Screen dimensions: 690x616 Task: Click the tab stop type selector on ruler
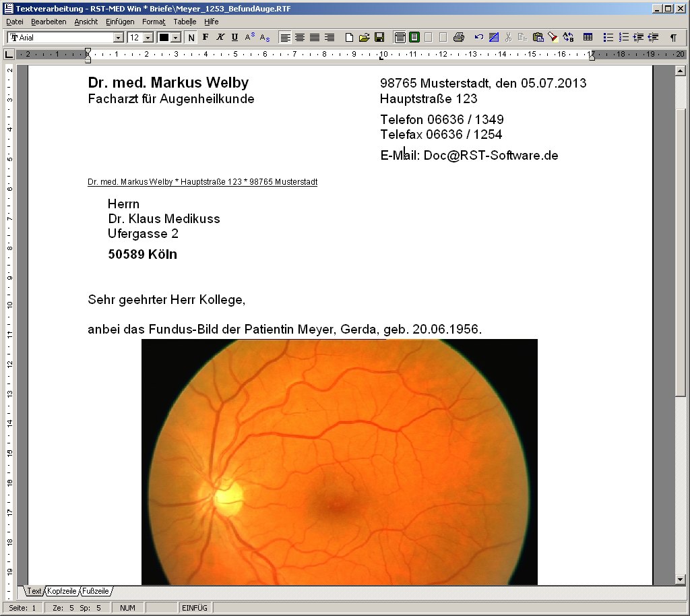pyautogui.click(x=8, y=54)
